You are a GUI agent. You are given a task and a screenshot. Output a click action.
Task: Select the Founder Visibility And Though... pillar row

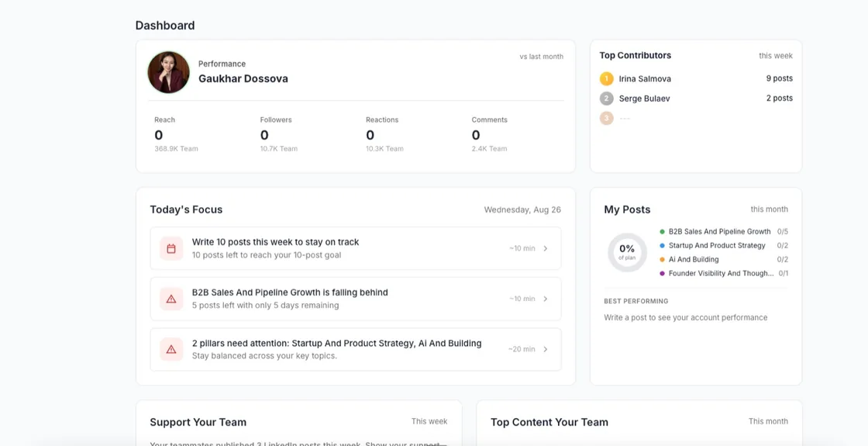tap(724, 273)
